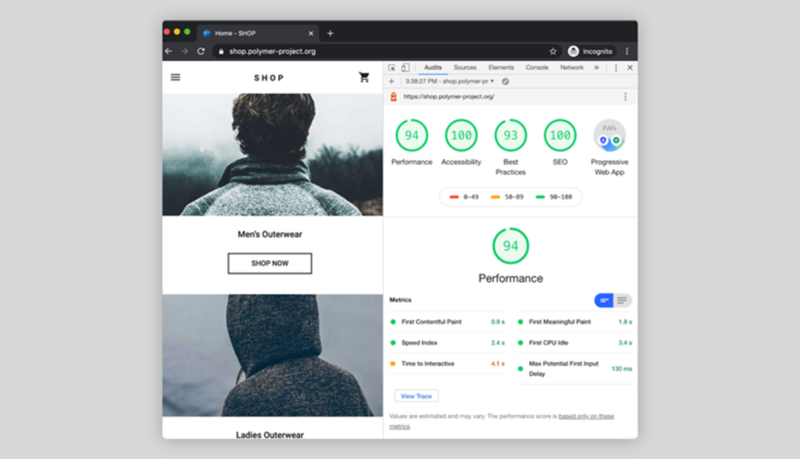The height and width of the screenshot is (459, 800).
Task: Show more DevTools tabs chevron
Action: 596,67
